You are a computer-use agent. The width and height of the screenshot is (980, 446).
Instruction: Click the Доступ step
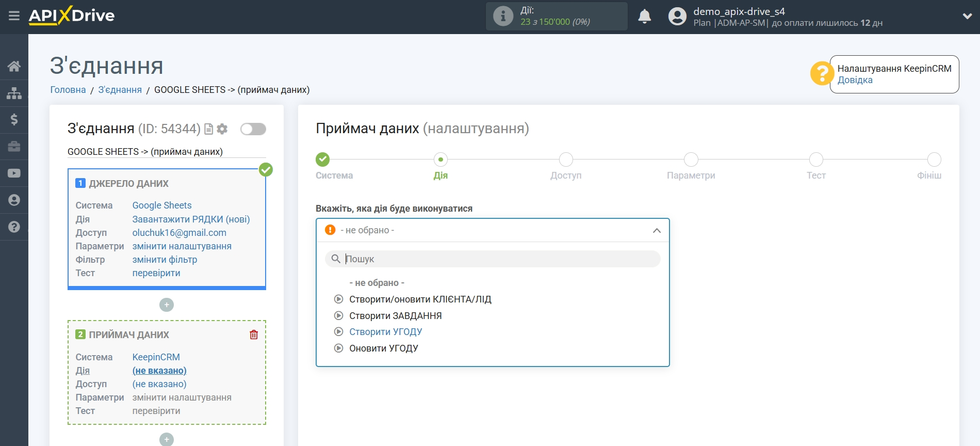(x=566, y=160)
